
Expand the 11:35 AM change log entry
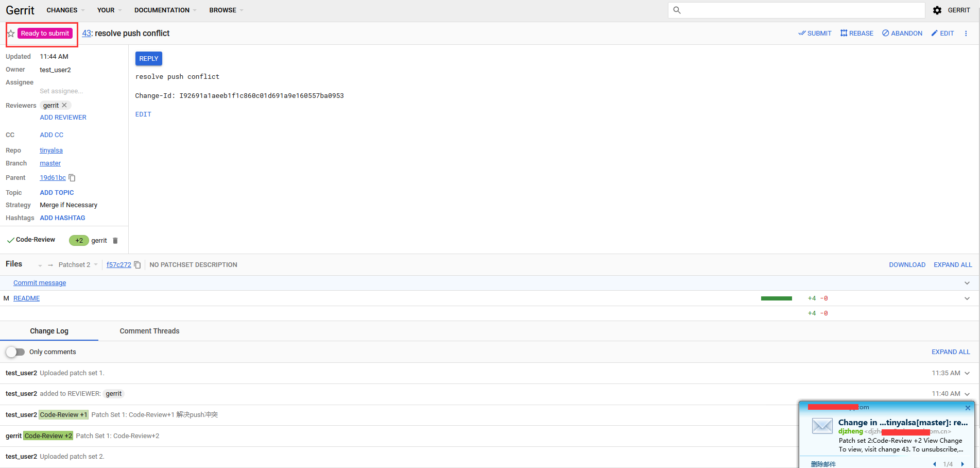[967, 373]
